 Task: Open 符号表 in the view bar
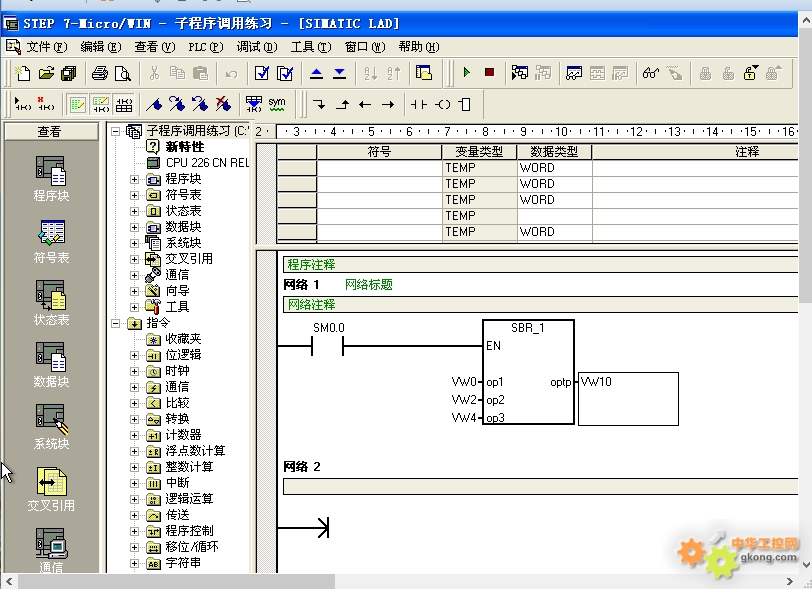point(51,241)
